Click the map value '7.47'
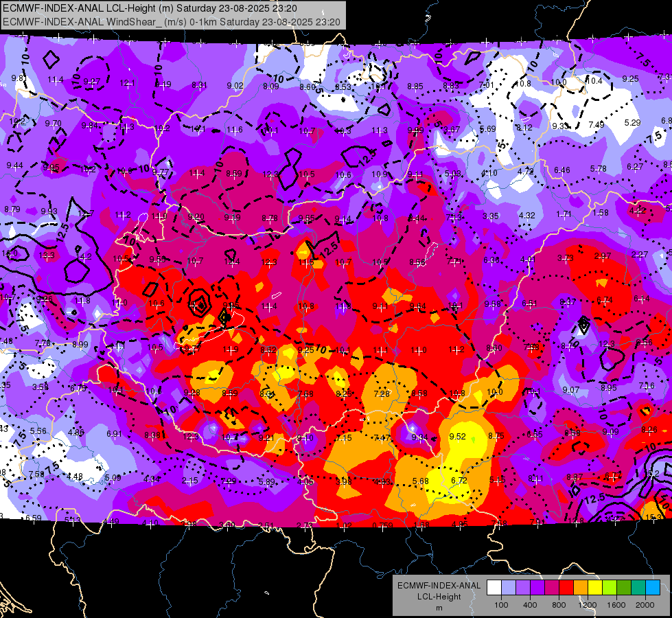This screenshot has width=672, height=618. [382, 438]
